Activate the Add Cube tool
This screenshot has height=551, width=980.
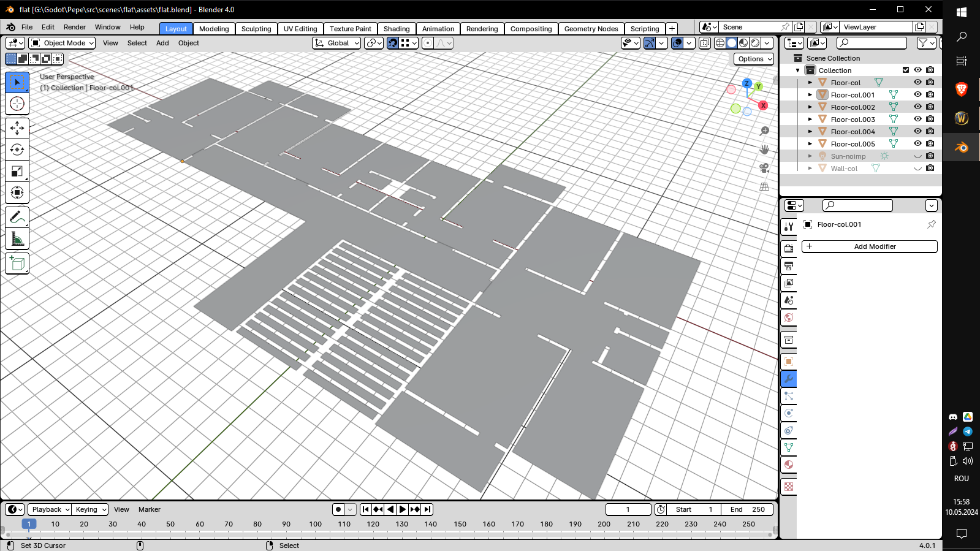(17, 264)
